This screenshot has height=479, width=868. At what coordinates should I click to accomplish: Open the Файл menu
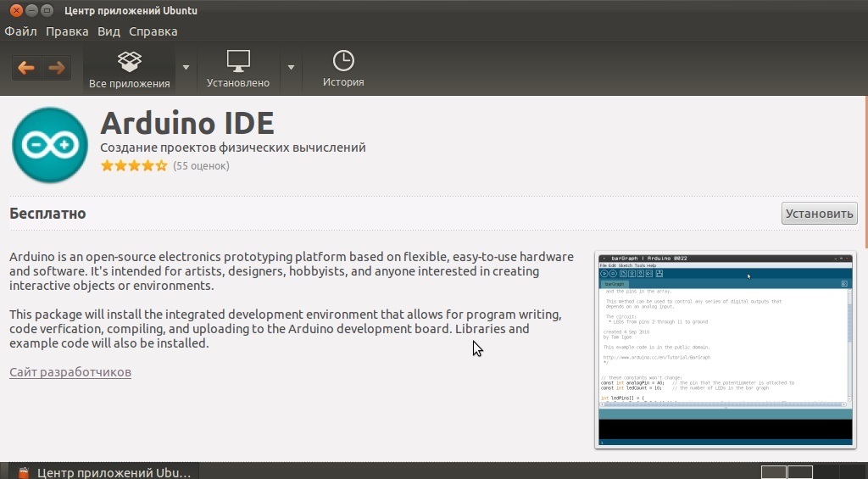click(x=20, y=31)
